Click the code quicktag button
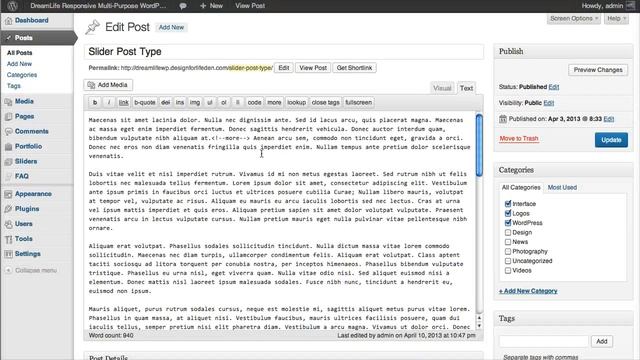 click(x=254, y=102)
